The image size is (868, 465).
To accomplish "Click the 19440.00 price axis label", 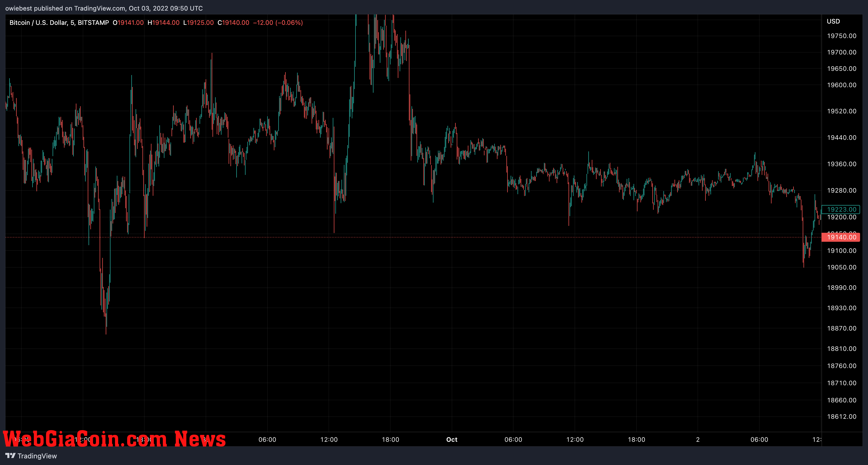I will click(841, 137).
